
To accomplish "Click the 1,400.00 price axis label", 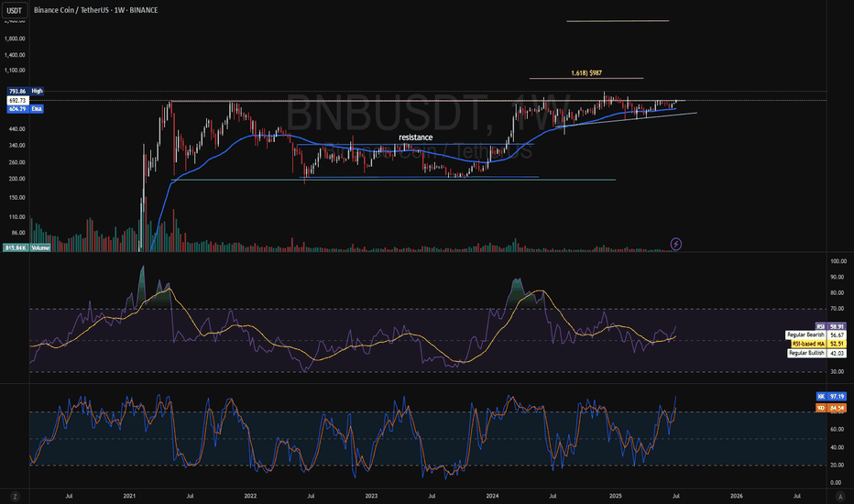I will [x=15, y=55].
